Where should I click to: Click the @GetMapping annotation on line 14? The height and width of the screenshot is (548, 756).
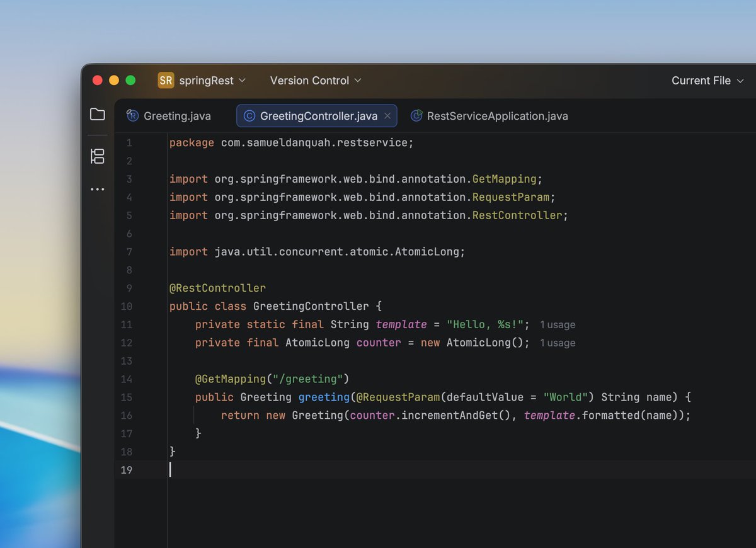(231, 379)
